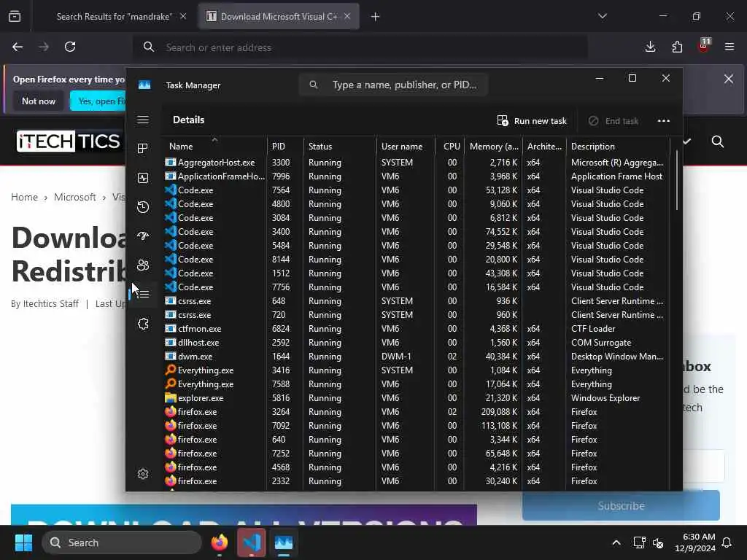Click Home breadcrumb link on webpage
This screenshot has width=747, height=560.
(24, 197)
